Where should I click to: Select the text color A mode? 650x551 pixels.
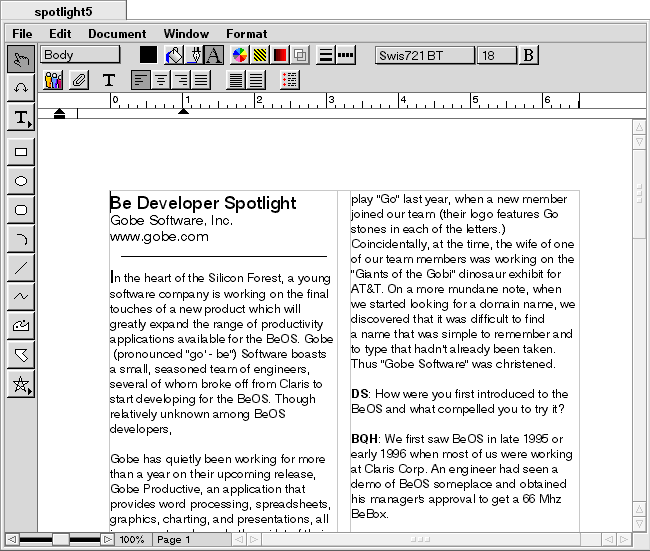[x=213, y=55]
